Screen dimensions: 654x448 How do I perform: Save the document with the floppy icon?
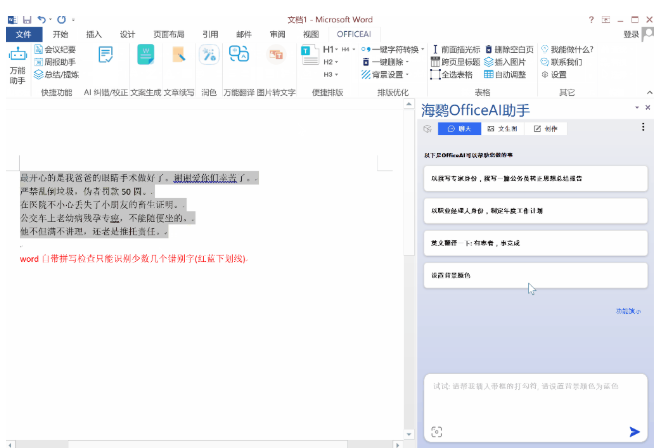coord(27,20)
